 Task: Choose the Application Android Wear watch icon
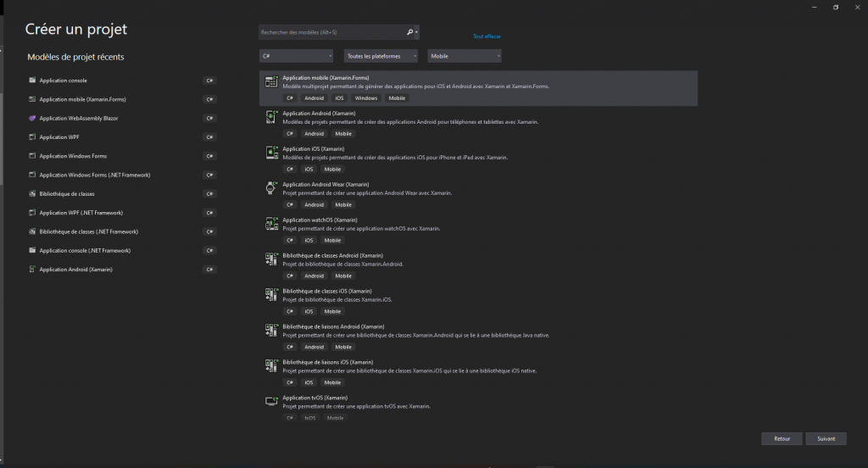[x=271, y=188]
